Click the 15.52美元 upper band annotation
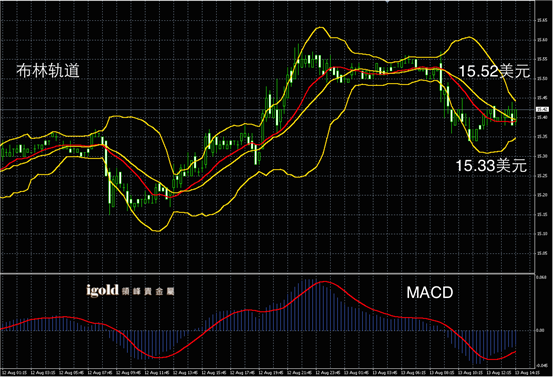This screenshot has width=553, height=377. (x=494, y=71)
